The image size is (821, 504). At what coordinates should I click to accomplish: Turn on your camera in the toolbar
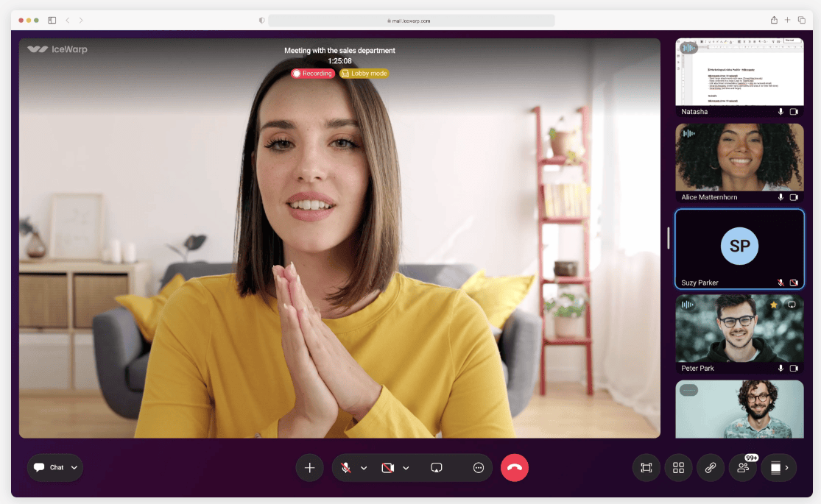pyautogui.click(x=388, y=468)
